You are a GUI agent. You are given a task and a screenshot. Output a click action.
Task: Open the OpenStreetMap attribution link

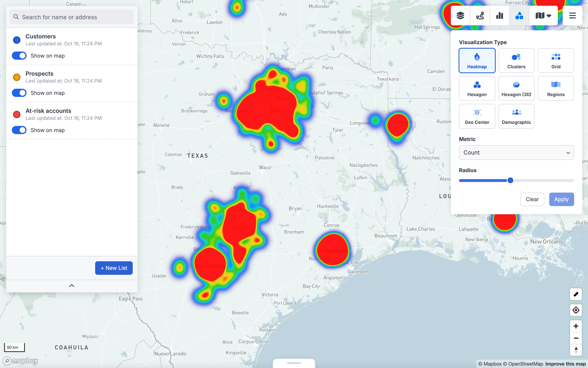pos(523,364)
